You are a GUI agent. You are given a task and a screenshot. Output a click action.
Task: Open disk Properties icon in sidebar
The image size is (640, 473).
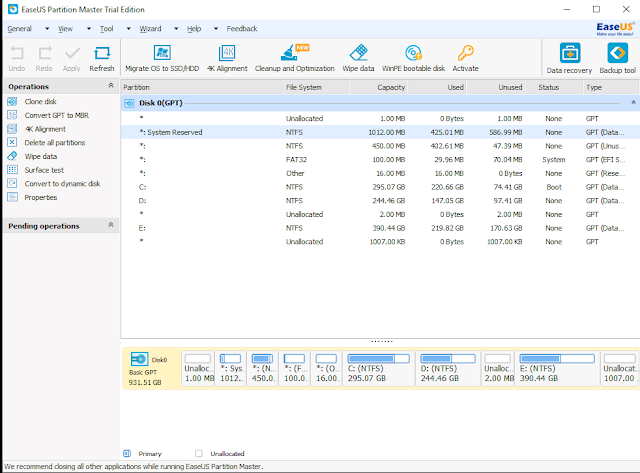pos(12,197)
